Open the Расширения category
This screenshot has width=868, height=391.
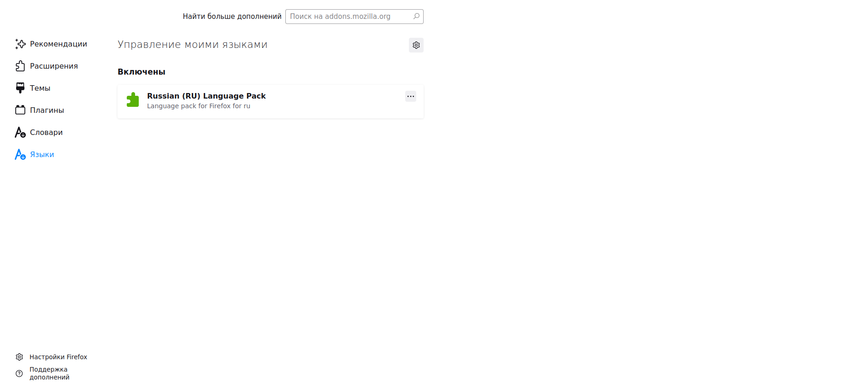pyautogui.click(x=54, y=66)
